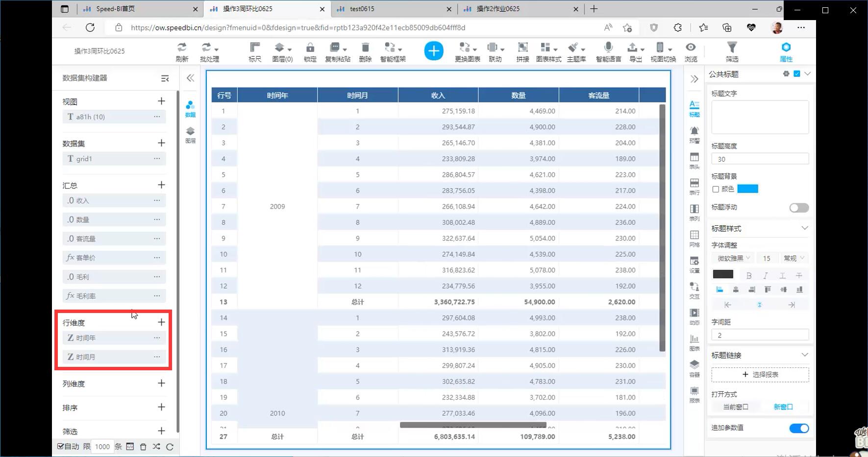The image size is (868, 457).
Task: Click the 标尺 ruler tool icon
Action: click(x=255, y=48)
